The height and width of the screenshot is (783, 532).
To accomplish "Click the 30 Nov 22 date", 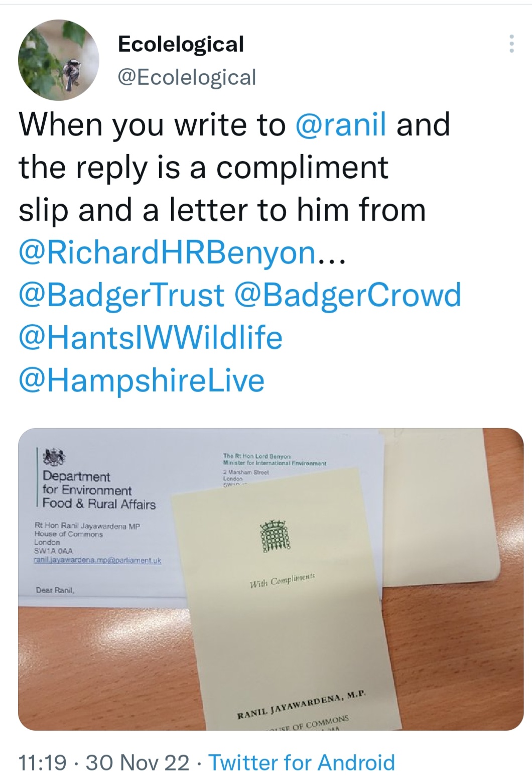I will (x=137, y=762).
